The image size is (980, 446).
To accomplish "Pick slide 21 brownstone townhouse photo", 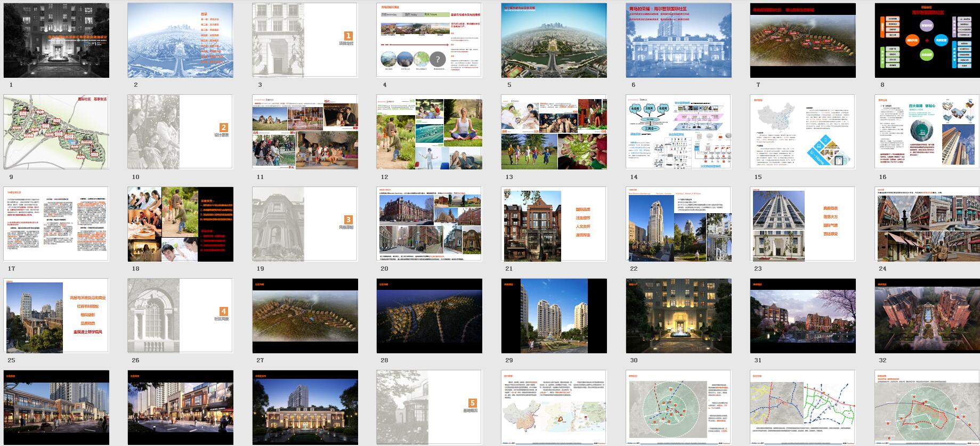I will coord(554,224).
